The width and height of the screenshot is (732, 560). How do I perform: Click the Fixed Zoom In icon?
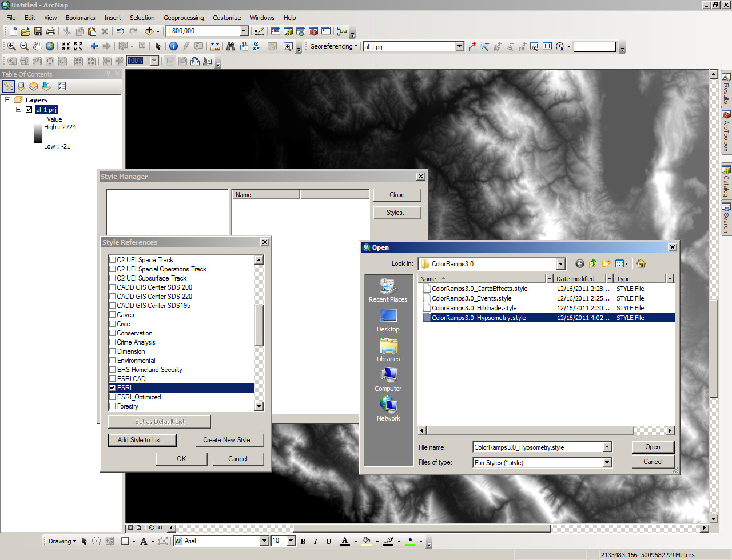coord(66,46)
